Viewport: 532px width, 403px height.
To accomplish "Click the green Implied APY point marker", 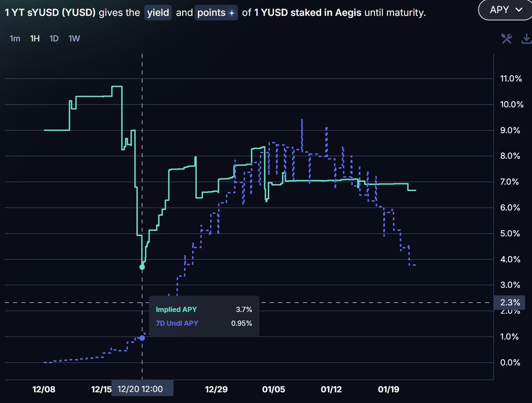I will pyautogui.click(x=142, y=267).
